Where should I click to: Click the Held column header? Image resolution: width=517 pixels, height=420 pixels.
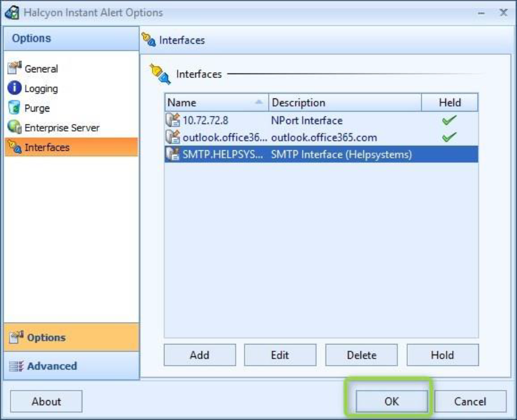pos(450,103)
